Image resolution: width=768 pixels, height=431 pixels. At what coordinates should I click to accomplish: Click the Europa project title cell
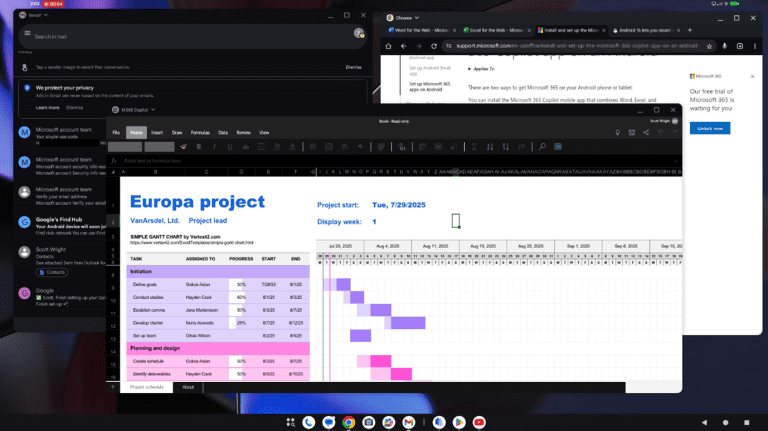tap(197, 201)
